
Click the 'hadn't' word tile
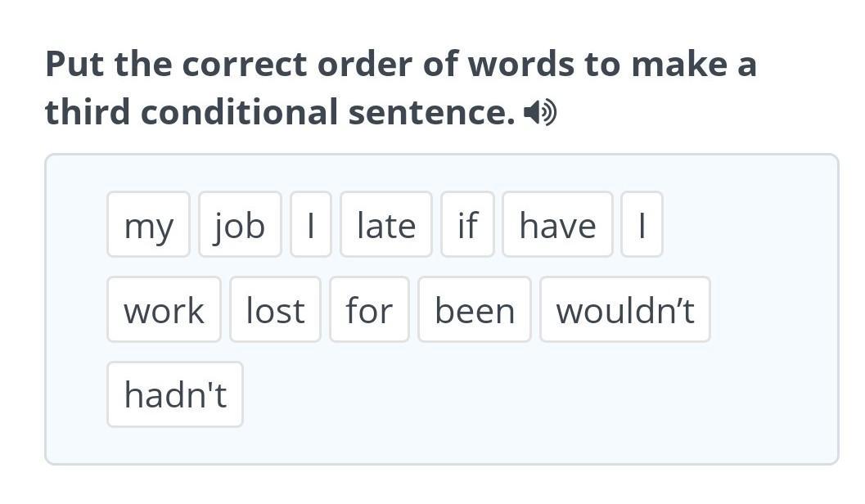[x=175, y=394]
